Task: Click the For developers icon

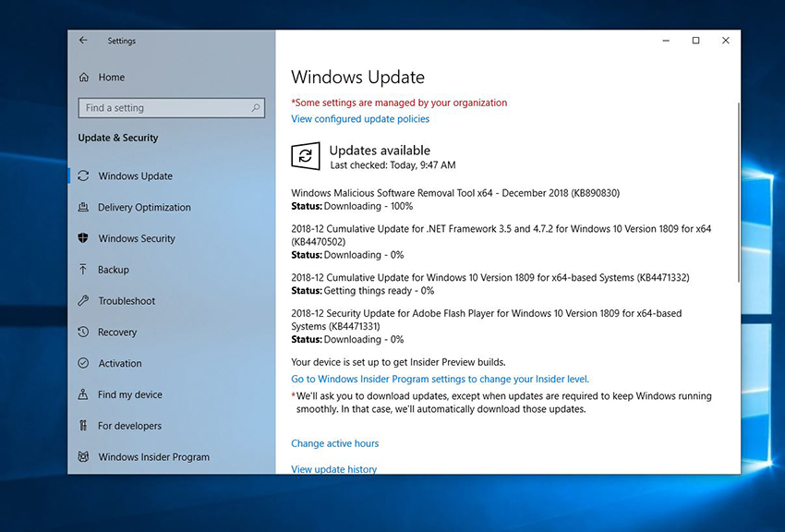Action: coord(84,426)
